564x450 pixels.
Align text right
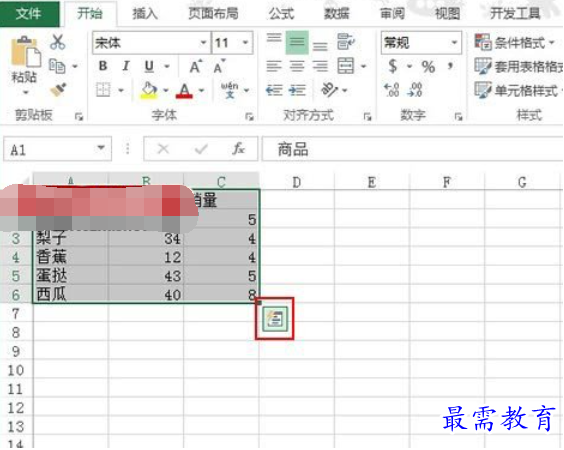(320, 67)
